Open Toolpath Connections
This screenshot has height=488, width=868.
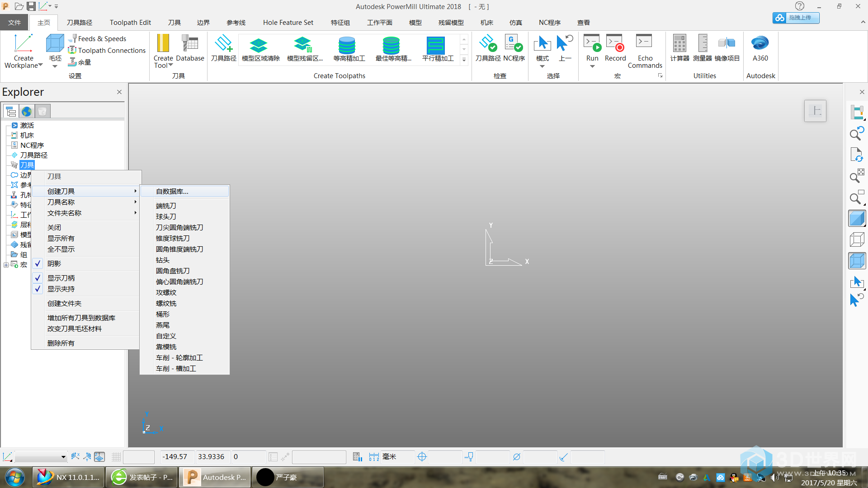click(107, 51)
